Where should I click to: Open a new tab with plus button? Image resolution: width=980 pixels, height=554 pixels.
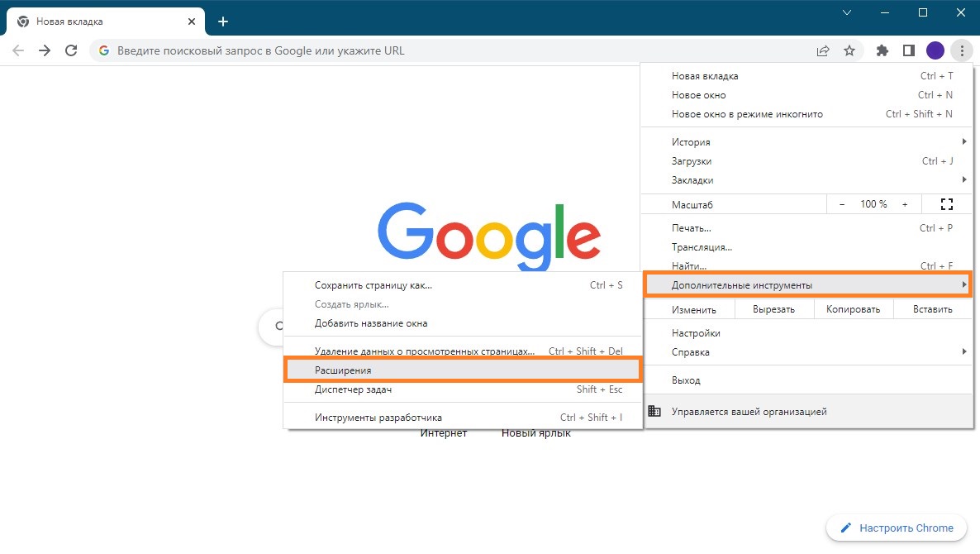pyautogui.click(x=222, y=21)
